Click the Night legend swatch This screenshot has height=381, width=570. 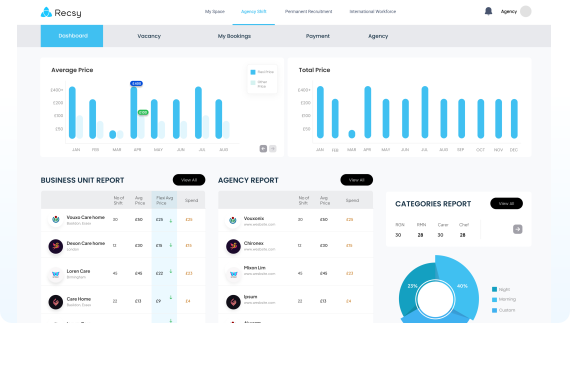click(494, 289)
